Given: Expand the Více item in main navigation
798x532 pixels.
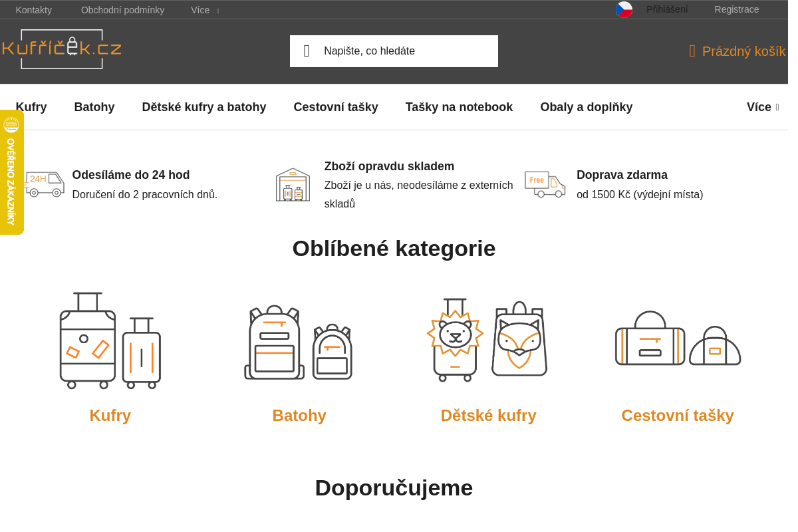Looking at the screenshot, I should (762, 106).
